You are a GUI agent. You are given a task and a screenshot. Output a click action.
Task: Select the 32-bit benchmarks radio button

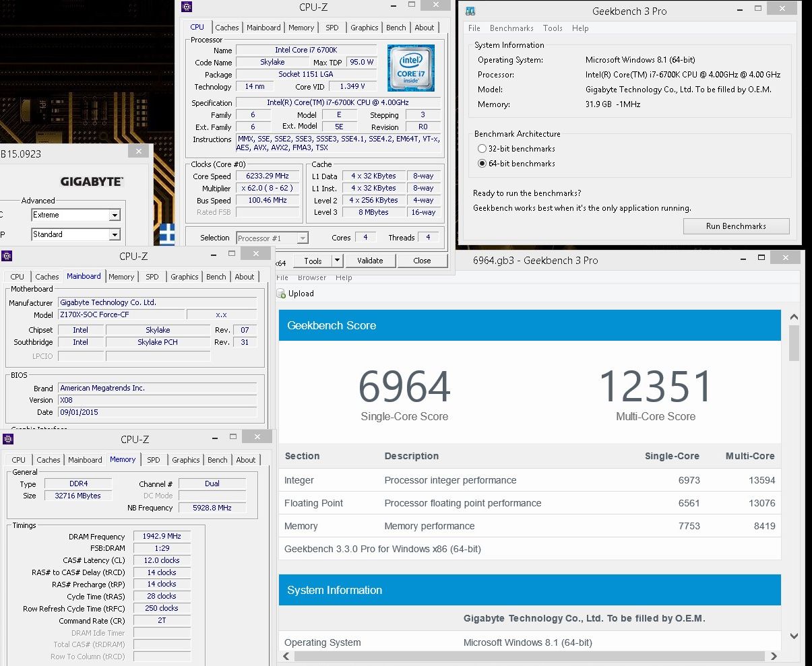pos(482,149)
